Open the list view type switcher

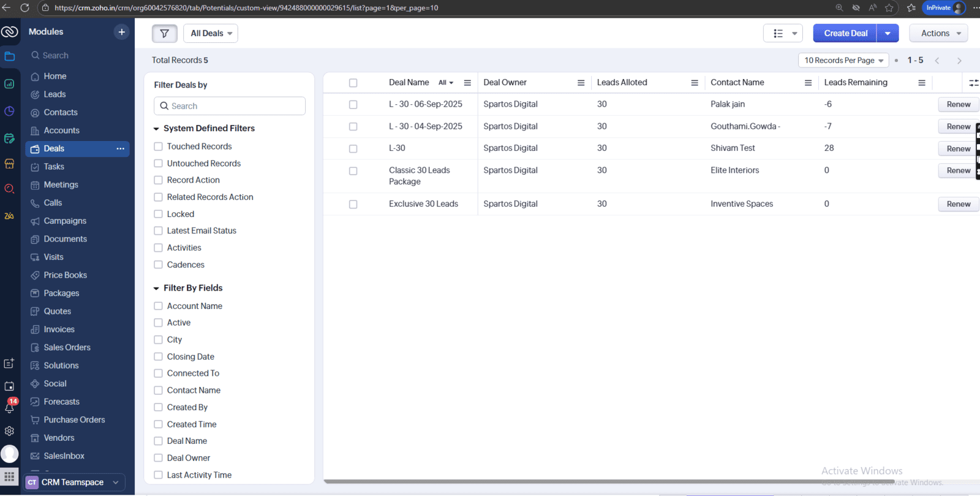[783, 34]
